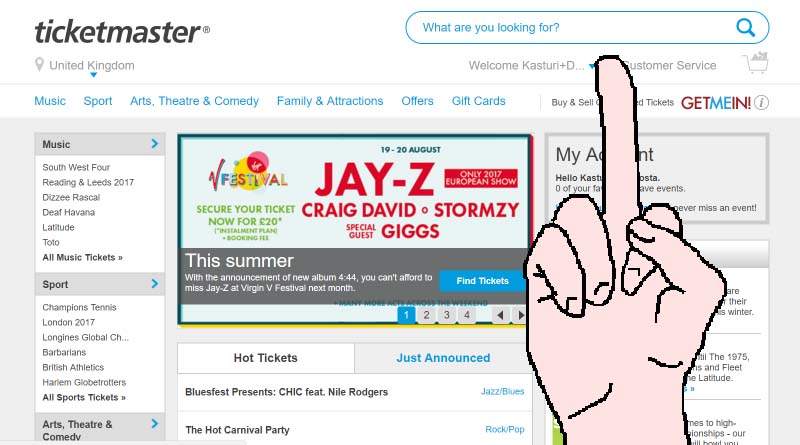Expand the Sport sidebar section arrow
The image size is (800, 445).
pyautogui.click(x=155, y=284)
